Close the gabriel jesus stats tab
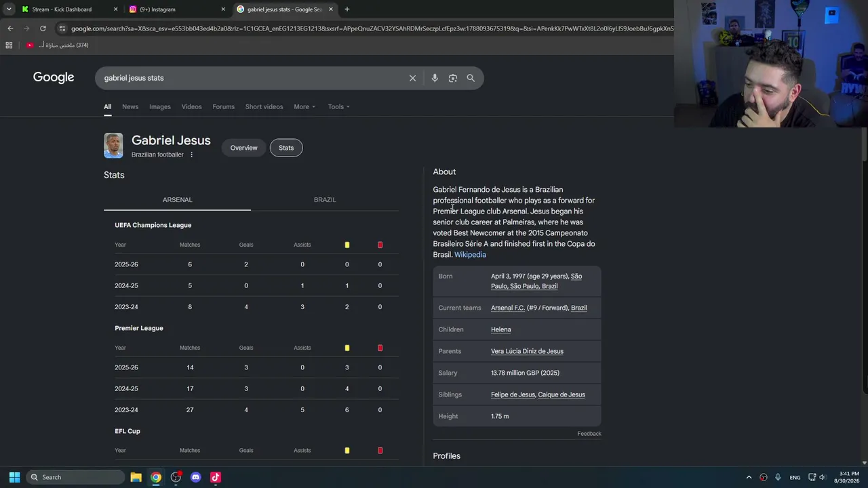Viewport: 868px width, 488px height. pyautogui.click(x=331, y=9)
